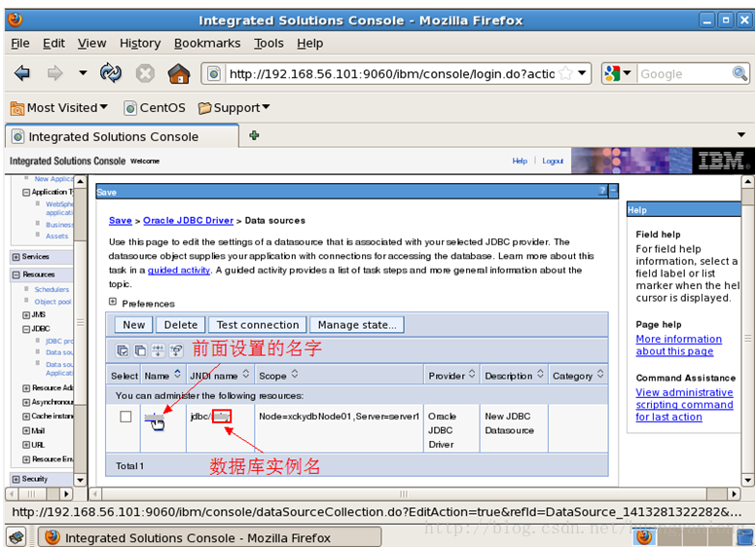
Task: Open a new tab with plus icon
Action: click(x=254, y=135)
